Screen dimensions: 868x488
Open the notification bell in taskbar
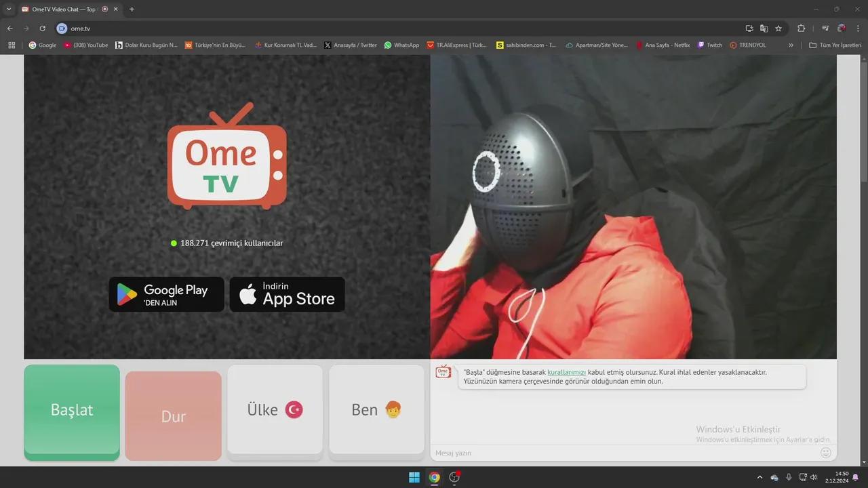pos(856,477)
